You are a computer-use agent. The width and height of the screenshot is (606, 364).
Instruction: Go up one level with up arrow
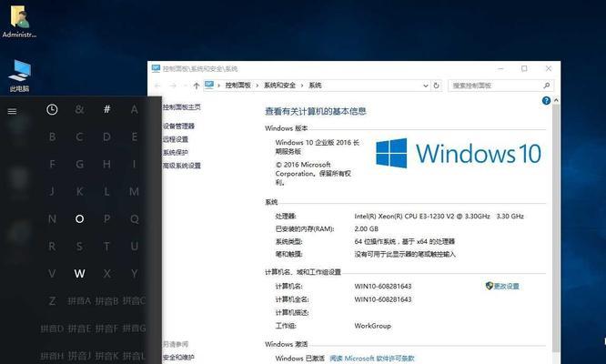coord(197,86)
